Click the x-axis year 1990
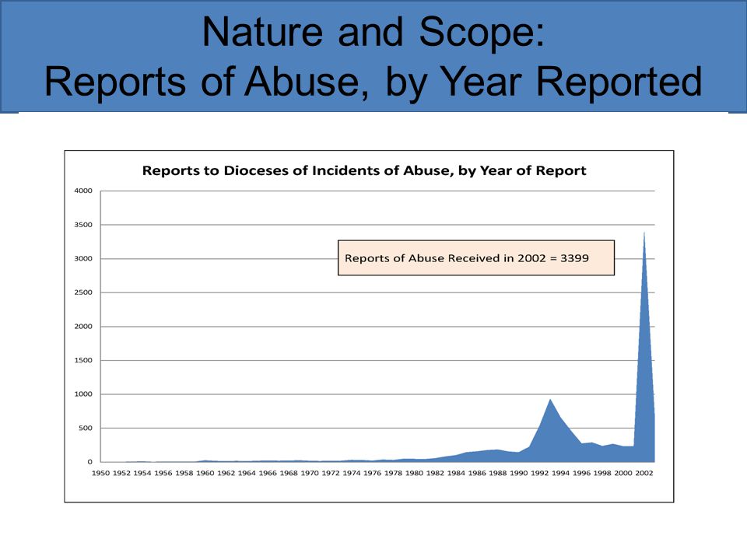 519,473
